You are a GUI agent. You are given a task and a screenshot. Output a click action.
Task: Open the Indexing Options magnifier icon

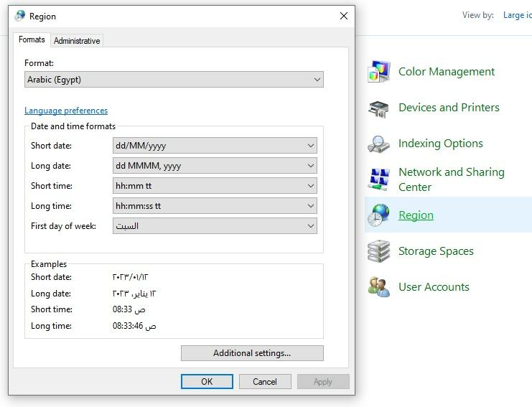click(x=378, y=144)
